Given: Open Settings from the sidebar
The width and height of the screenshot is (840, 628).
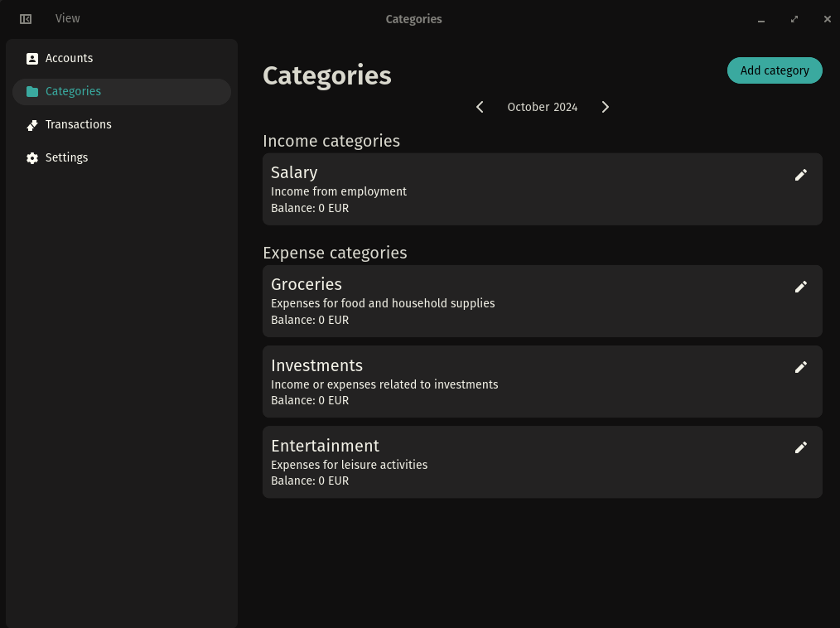Looking at the screenshot, I should [x=66, y=157].
